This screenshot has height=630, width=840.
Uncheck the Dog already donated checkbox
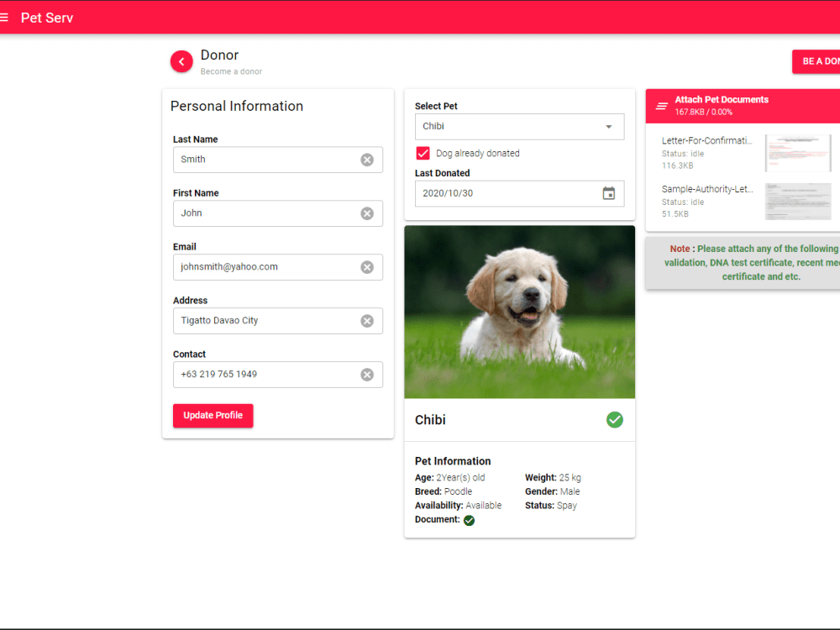420,153
